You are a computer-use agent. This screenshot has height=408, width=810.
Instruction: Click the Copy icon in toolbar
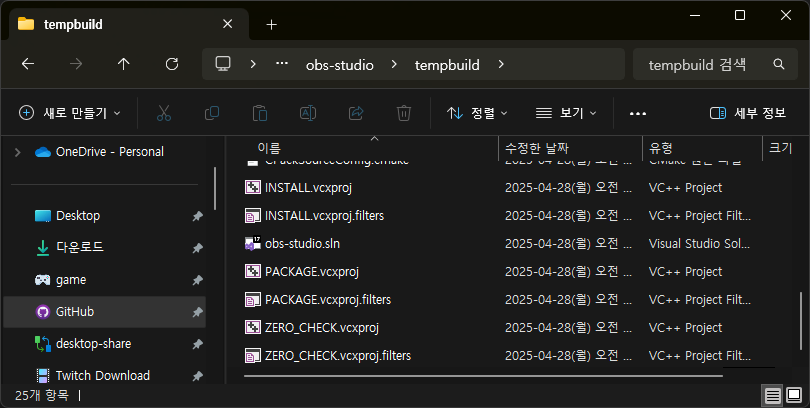(212, 113)
